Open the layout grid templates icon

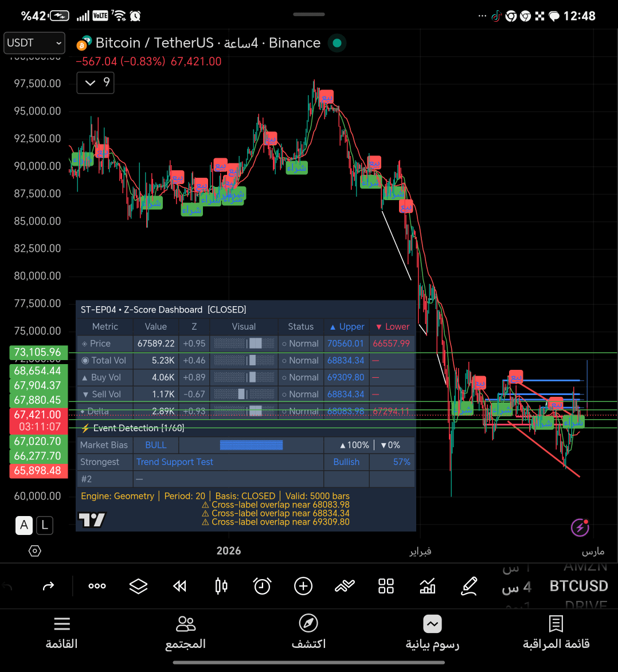(x=386, y=586)
